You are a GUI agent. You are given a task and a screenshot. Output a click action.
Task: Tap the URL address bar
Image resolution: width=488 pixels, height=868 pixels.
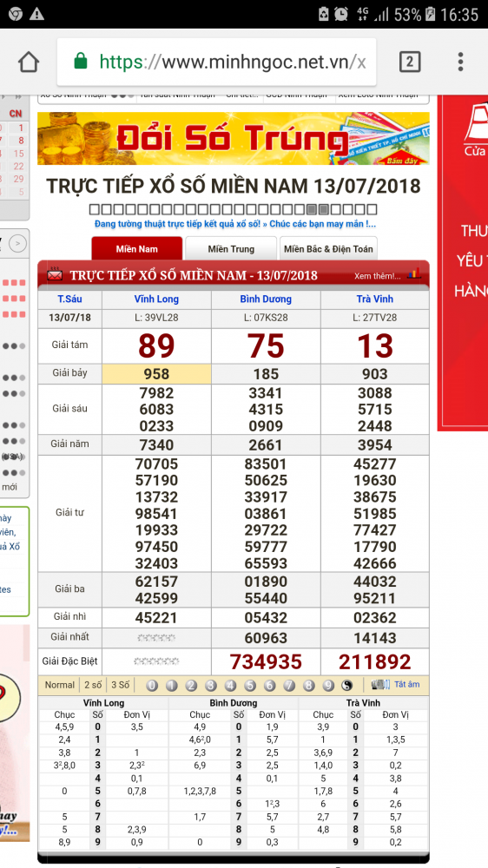[x=216, y=62]
